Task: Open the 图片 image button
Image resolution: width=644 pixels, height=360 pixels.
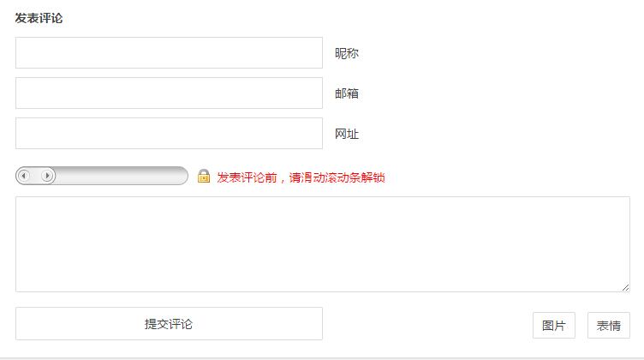Action: pyautogui.click(x=553, y=326)
